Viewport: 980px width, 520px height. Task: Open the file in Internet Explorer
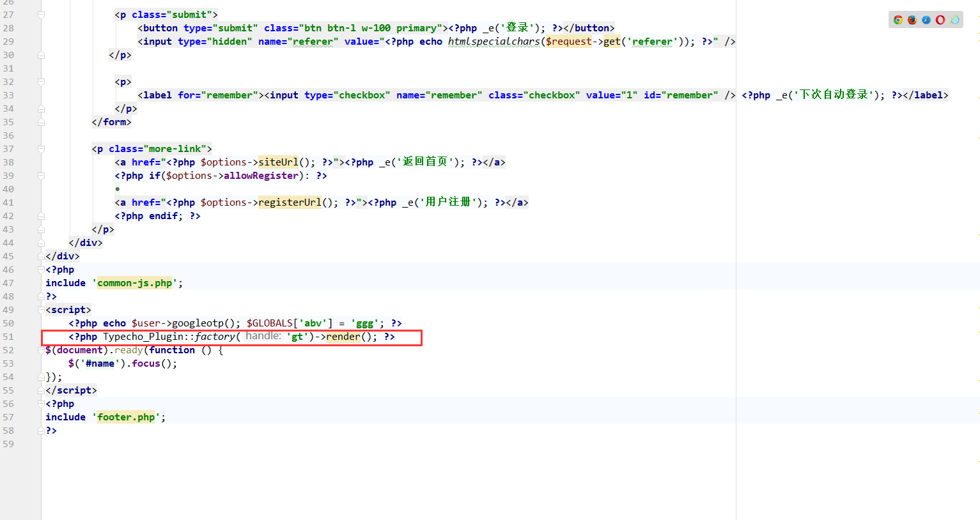[954, 20]
